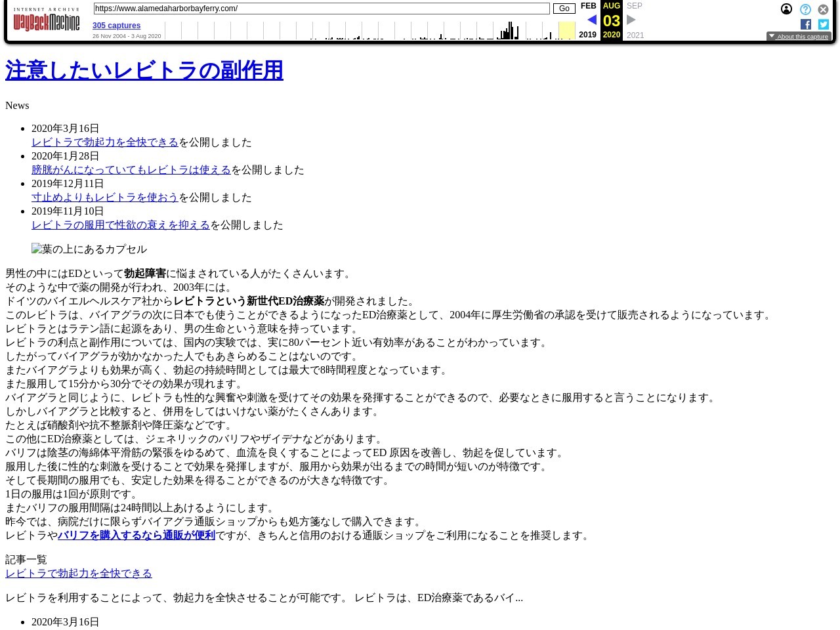Open the 305 captures link

pos(116,26)
